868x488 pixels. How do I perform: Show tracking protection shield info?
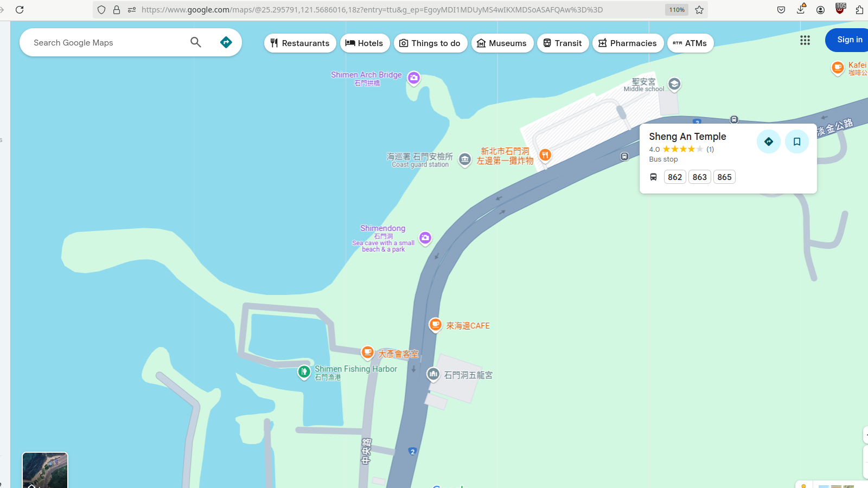tap(101, 10)
